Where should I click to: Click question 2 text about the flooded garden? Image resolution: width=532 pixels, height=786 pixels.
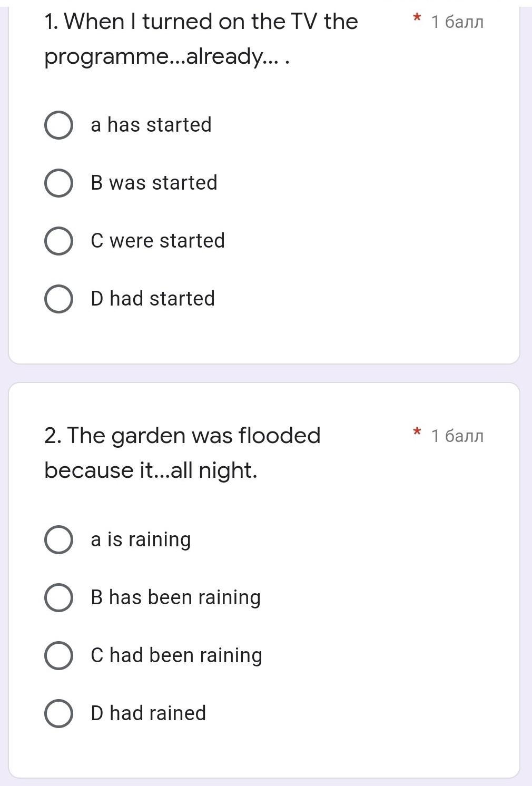click(182, 453)
